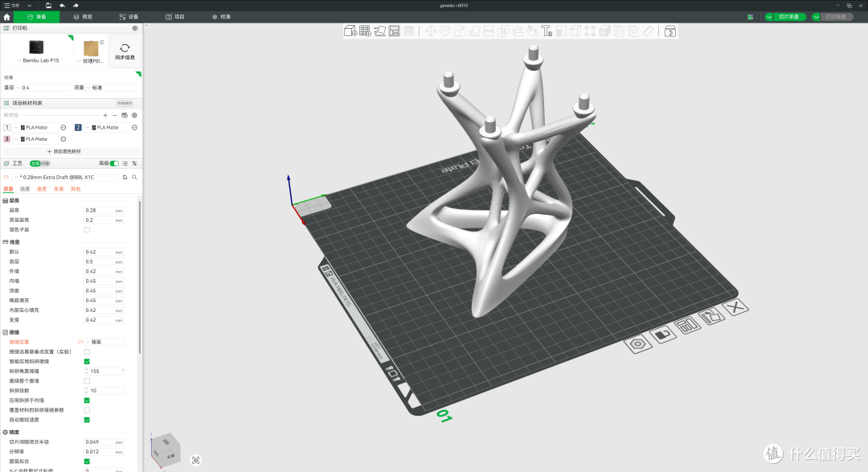
Task: Open the Support settings tab
Action: pos(59,189)
